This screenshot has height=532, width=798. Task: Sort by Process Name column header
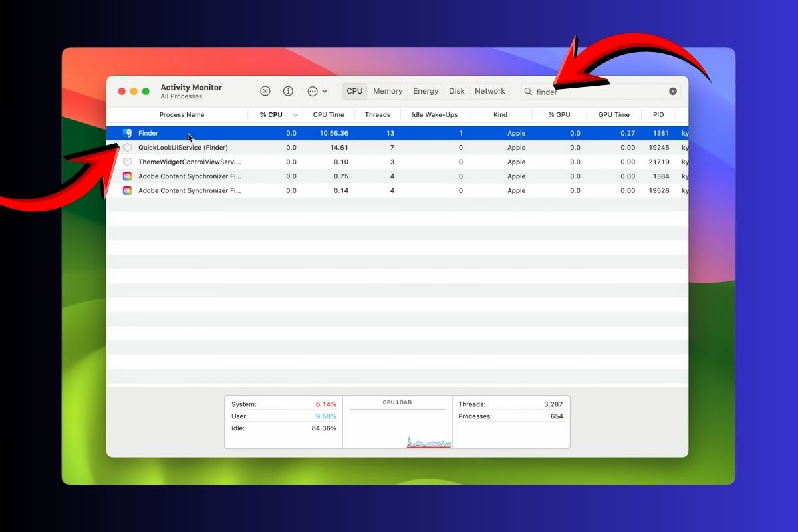tap(182, 115)
